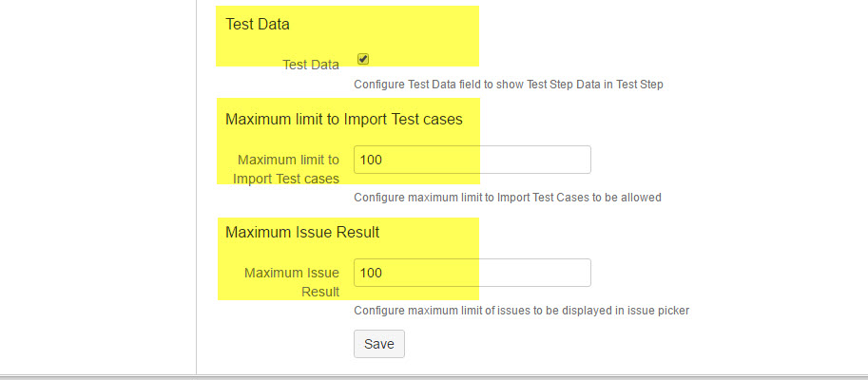Viewport: 868px width, 380px height.
Task: Click the empty left panel beside the form
Action: [95, 190]
